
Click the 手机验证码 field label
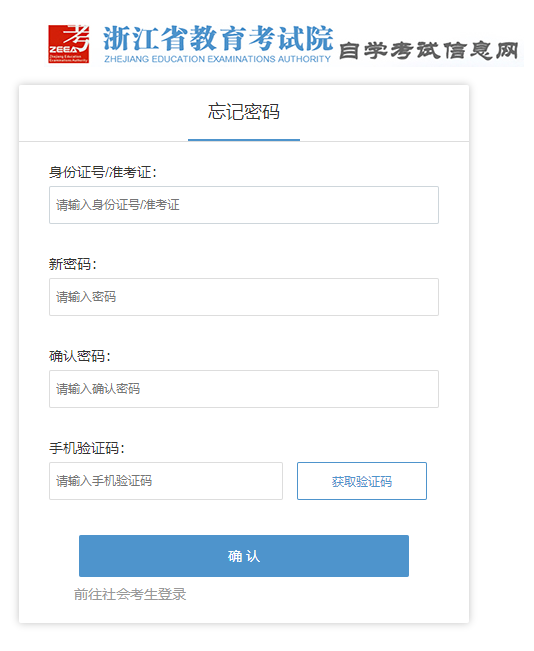point(87,448)
